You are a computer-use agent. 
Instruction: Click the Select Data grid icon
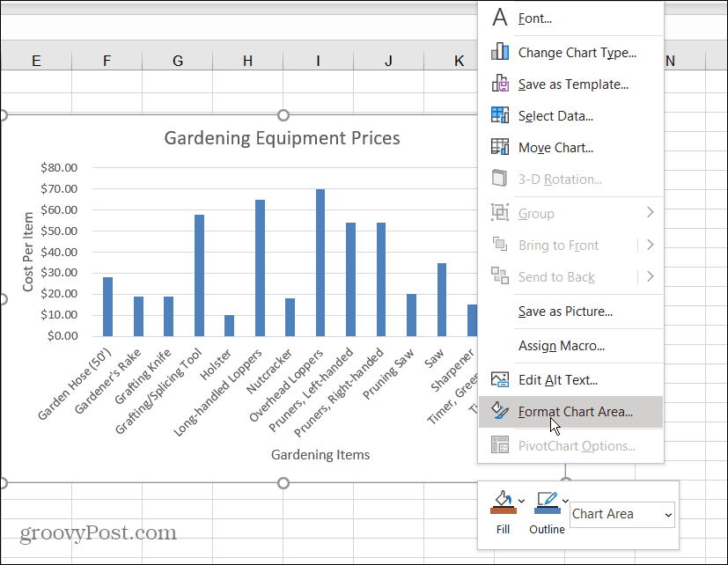tap(500, 115)
